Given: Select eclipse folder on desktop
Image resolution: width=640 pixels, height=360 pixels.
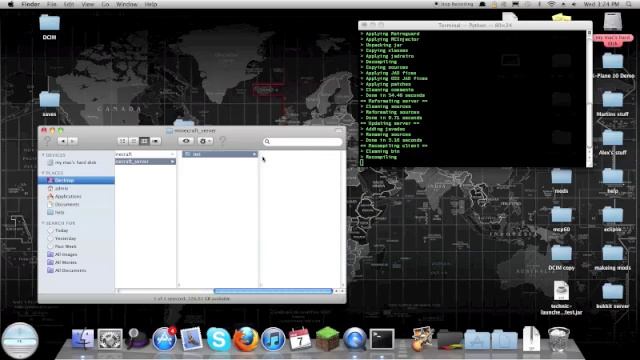Looking at the screenshot, I should (x=613, y=220).
